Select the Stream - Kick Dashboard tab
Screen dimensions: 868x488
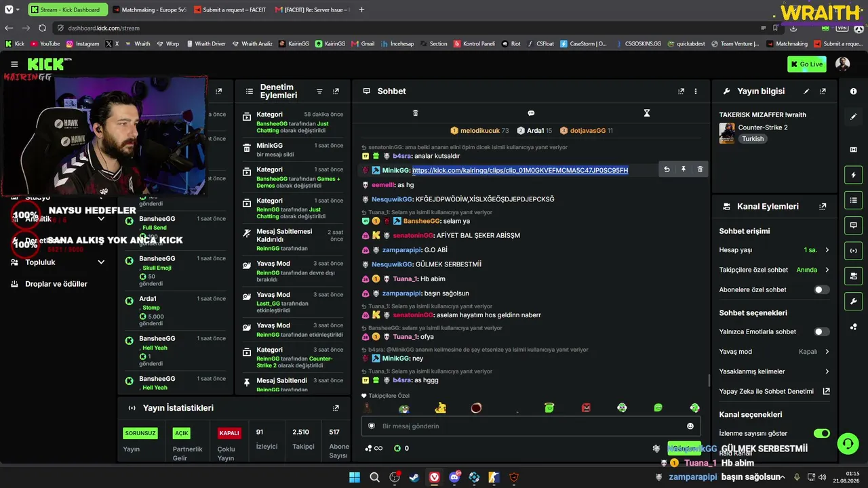pos(66,9)
